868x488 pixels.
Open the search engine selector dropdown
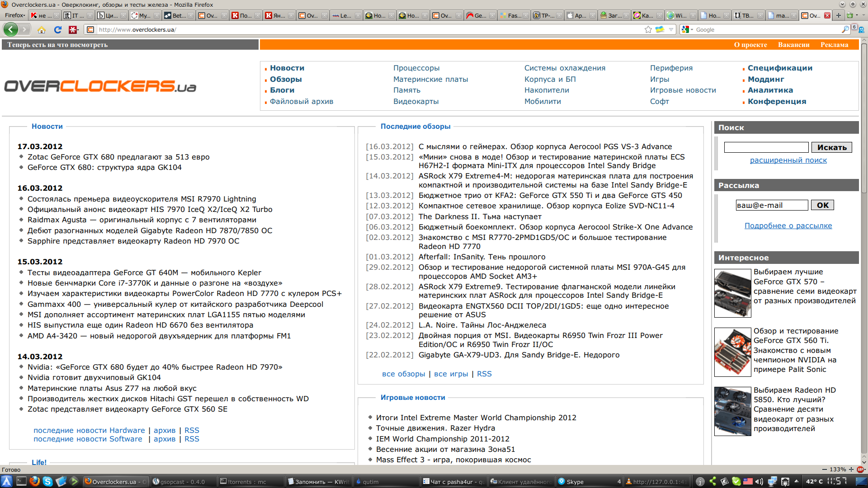point(687,30)
